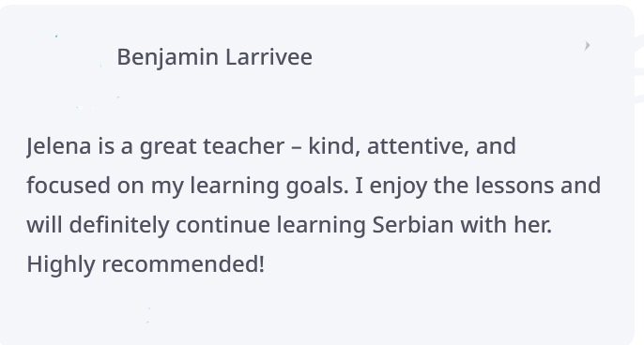Click the word 'Larrivee' in the reviewer name
Viewport: 644px width, 345px height.
[268, 56]
